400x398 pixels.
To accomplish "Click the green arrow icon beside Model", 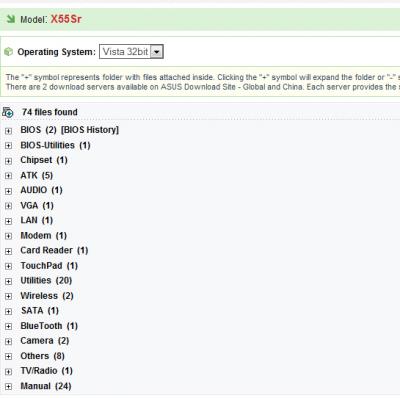I will (x=11, y=19).
